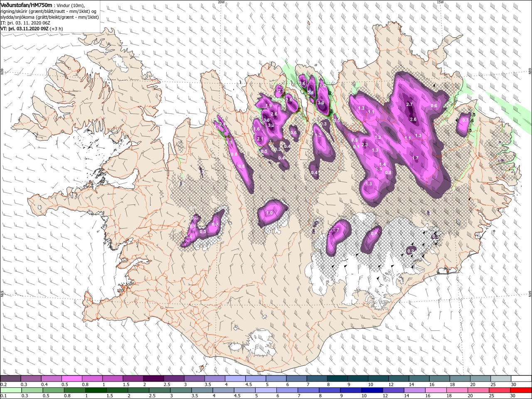Select the white top legend swatch above 30

coord(521,379)
